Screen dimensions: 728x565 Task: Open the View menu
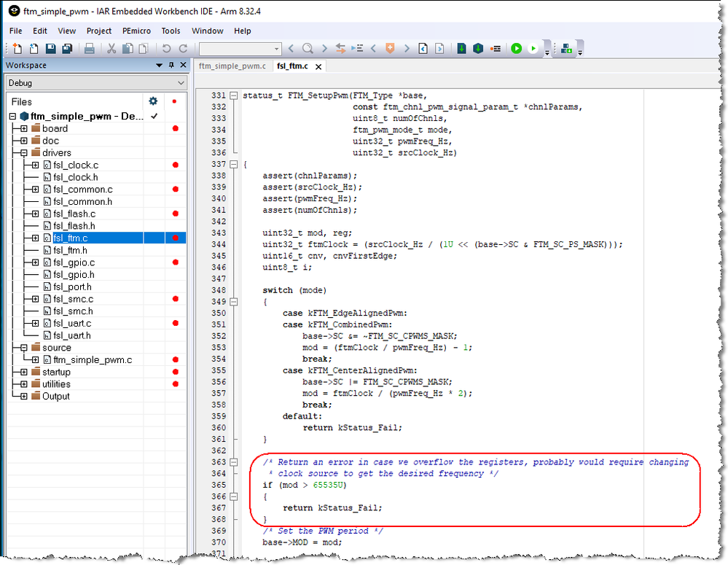click(67, 31)
